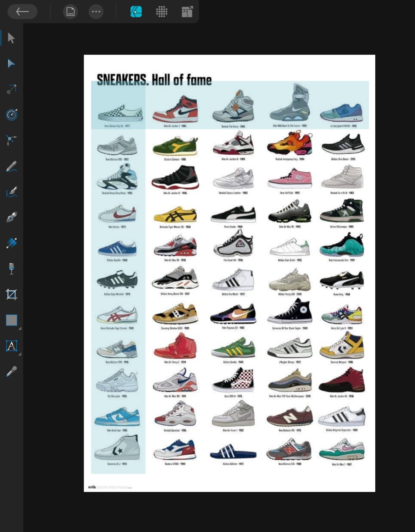Choose the Fill gradient tool
Image resolution: width=415 pixels, height=532 pixels.
click(x=11, y=243)
